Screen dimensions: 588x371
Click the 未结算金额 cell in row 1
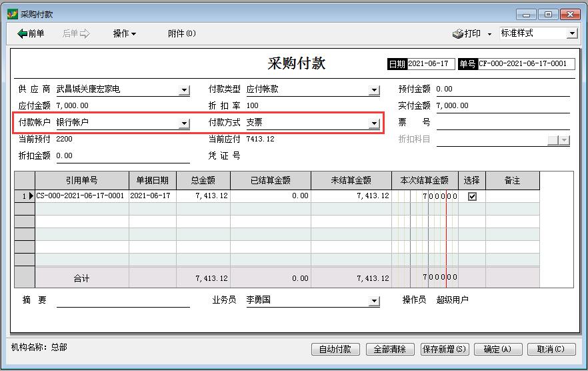351,196
